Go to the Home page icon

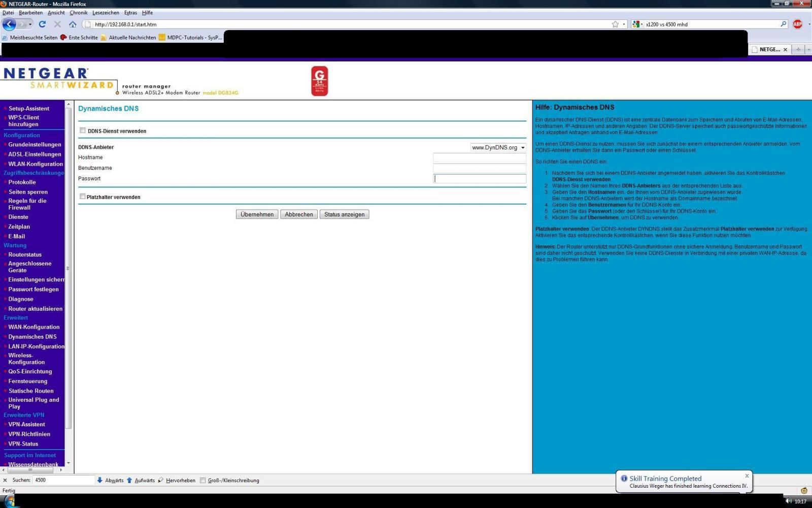point(73,24)
